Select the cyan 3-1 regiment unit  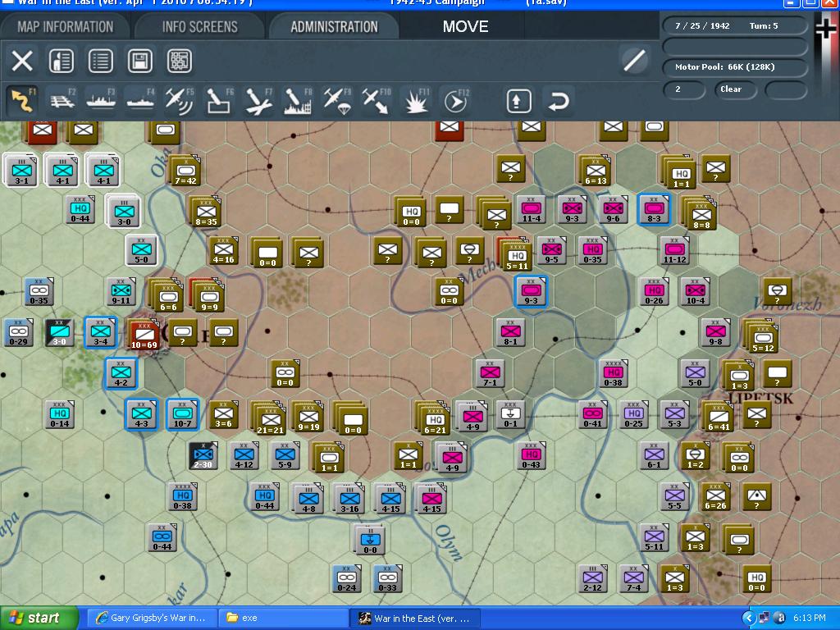[x=21, y=171]
